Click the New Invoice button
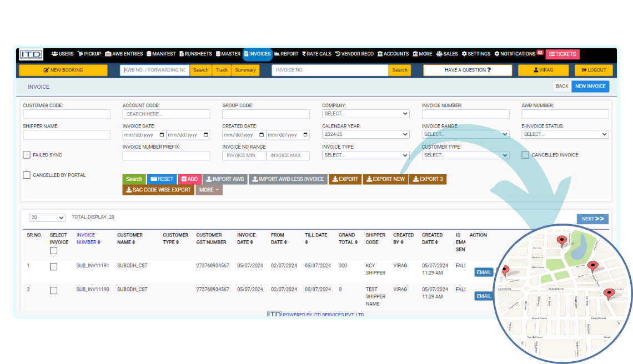 [x=590, y=87]
